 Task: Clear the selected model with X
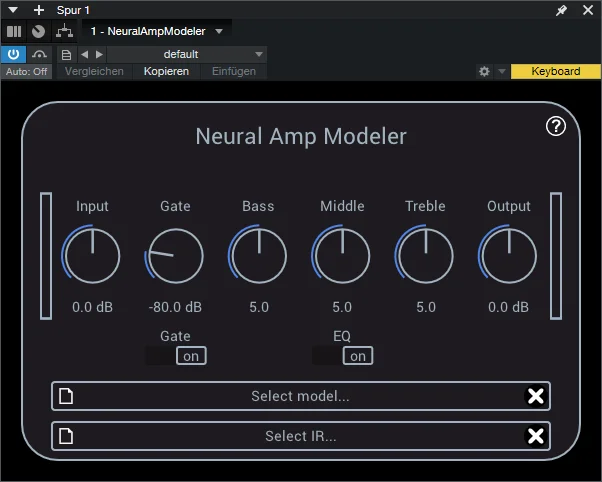pyautogui.click(x=535, y=396)
